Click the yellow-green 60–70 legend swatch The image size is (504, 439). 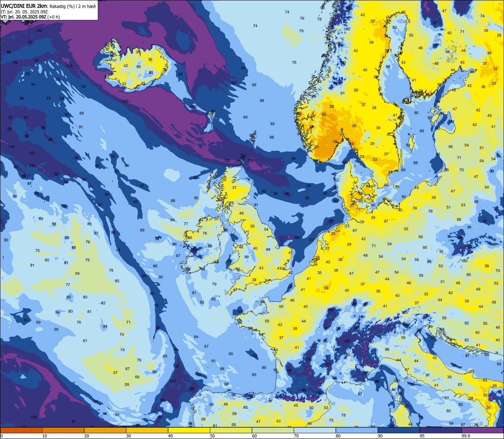[x=273, y=430]
